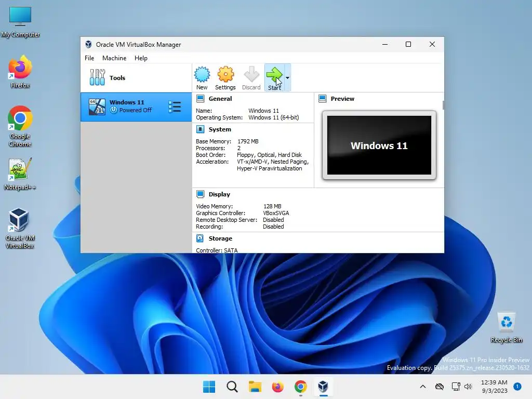Show hidden system tray icons
532x399 pixels.
[423, 387]
